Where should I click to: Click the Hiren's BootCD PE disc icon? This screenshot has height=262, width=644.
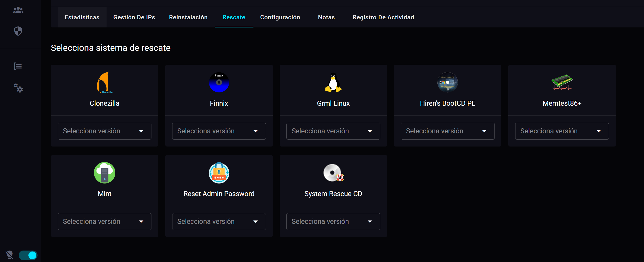[447, 82]
